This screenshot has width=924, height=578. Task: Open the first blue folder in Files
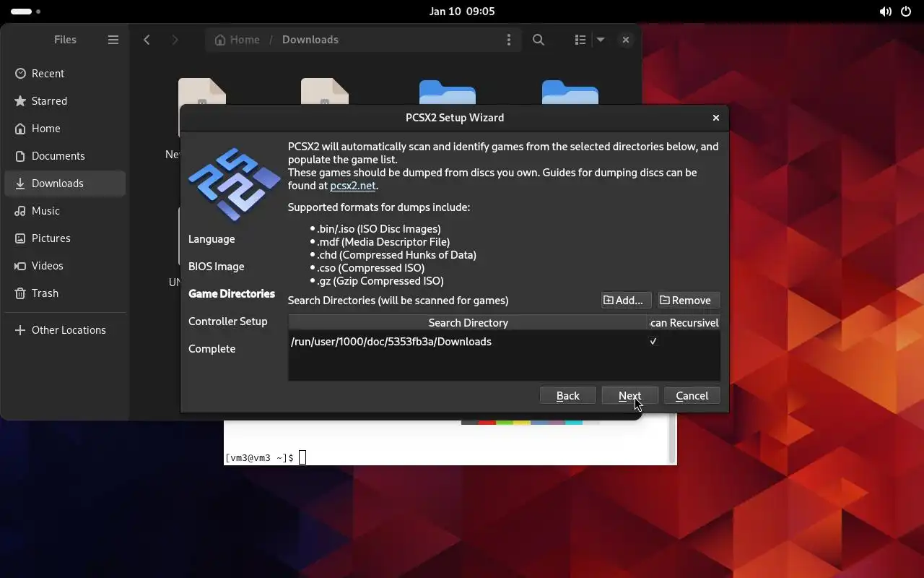[448, 92]
